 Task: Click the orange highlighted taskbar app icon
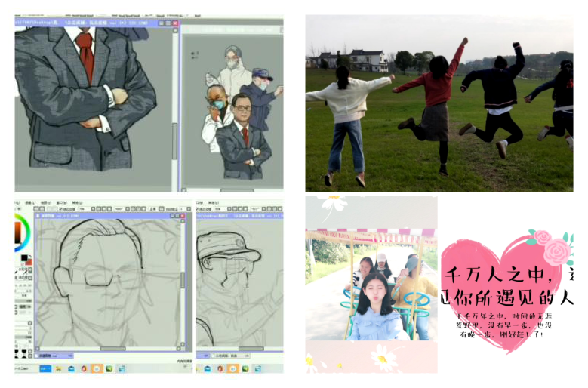pos(96,368)
